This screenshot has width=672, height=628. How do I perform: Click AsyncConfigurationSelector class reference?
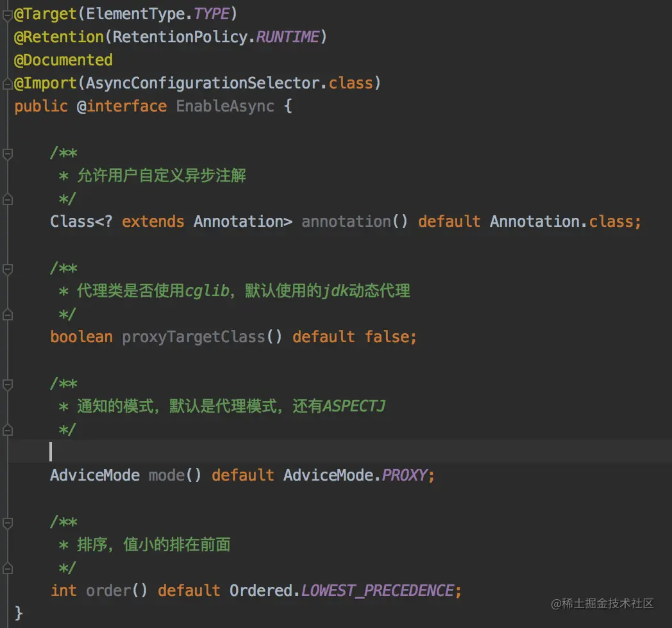(203, 83)
